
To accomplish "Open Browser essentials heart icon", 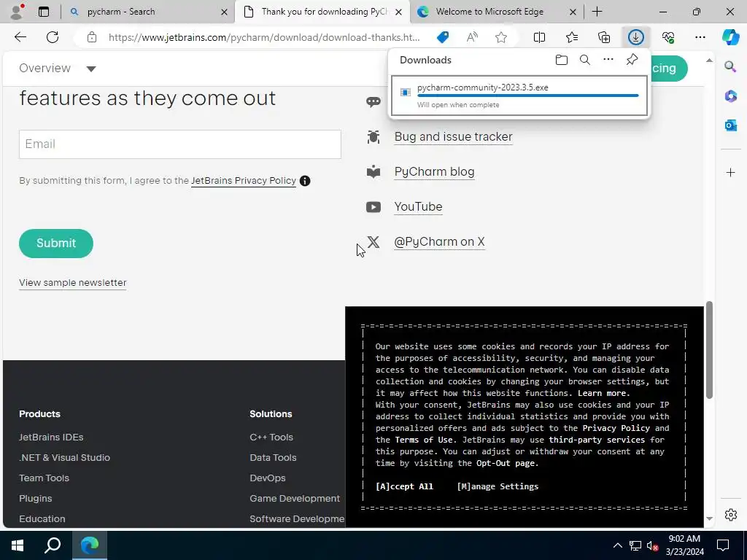I will point(668,37).
